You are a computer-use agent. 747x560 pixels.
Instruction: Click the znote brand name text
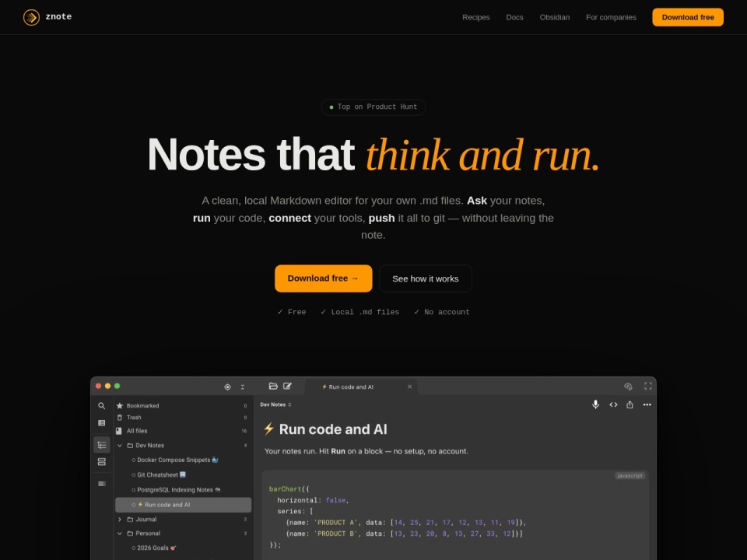tap(58, 17)
